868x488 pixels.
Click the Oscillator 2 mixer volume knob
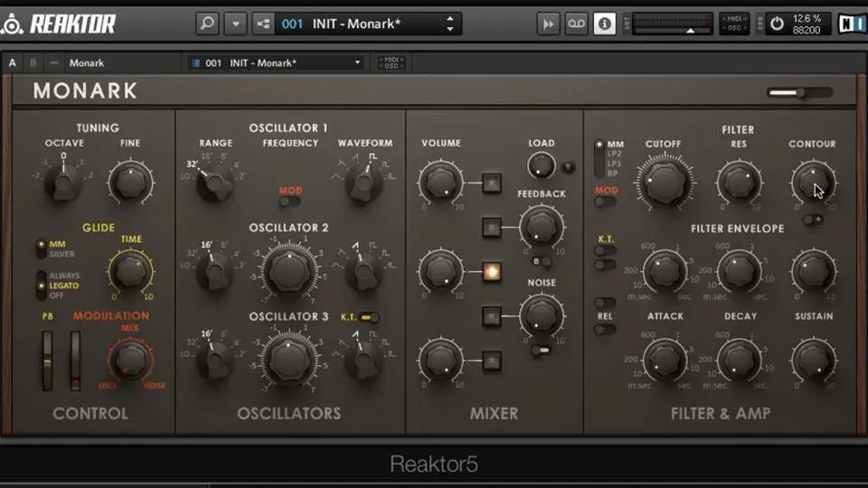click(x=440, y=271)
